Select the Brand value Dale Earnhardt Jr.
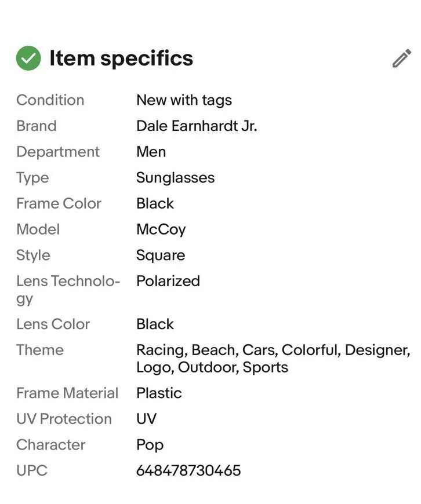Screen dimensions: 421x504 (197, 126)
